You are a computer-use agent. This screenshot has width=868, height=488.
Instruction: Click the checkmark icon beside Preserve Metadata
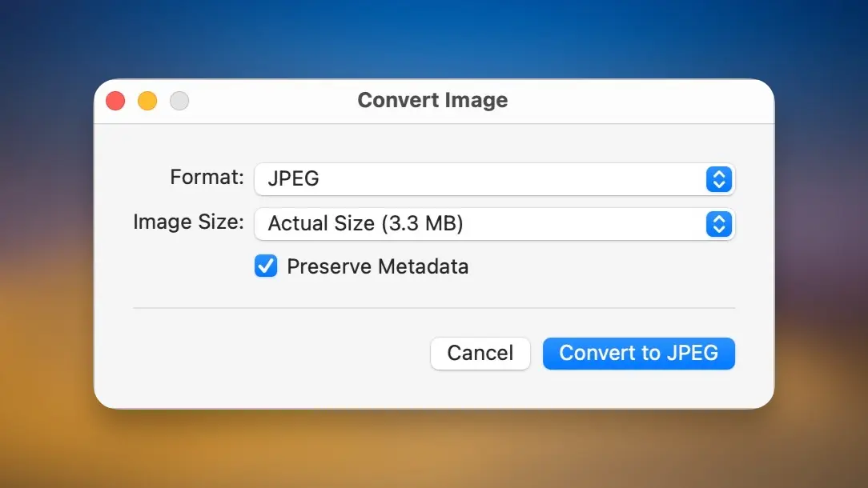tap(266, 266)
